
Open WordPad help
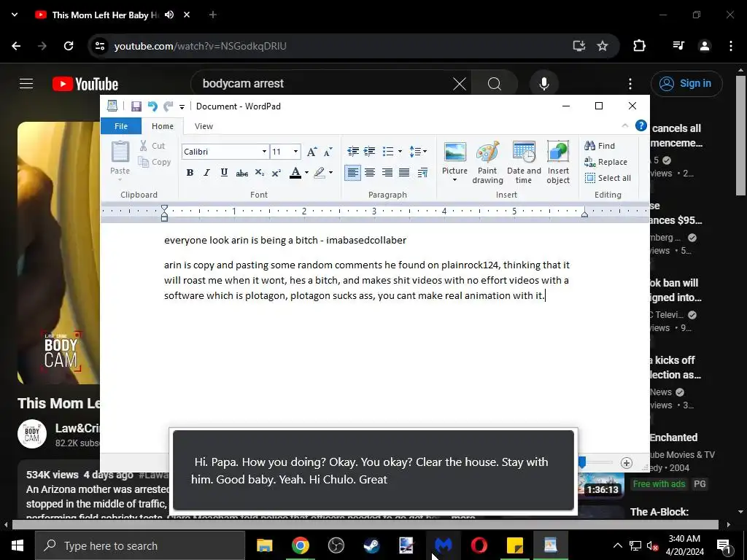[x=641, y=125]
